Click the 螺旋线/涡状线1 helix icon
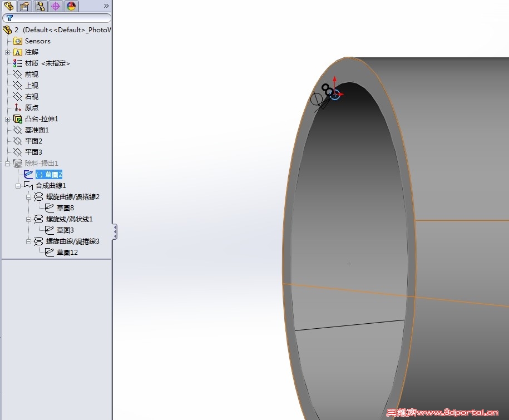The width and height of the screenshot is (509, 420). 38,219
